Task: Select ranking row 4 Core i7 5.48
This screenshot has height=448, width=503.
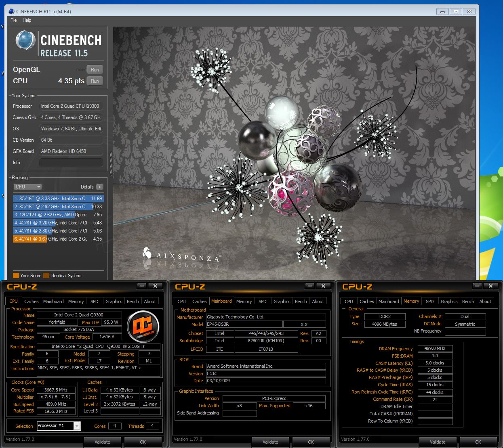Action: [x=58, y=223]
